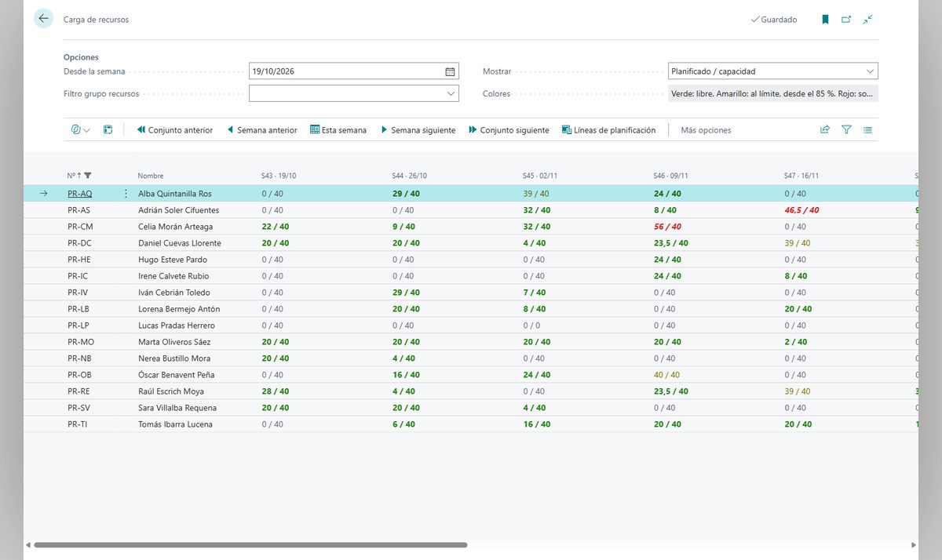Sort by the Nombre column header
942x560 pixels.
(x=151, y=176)
